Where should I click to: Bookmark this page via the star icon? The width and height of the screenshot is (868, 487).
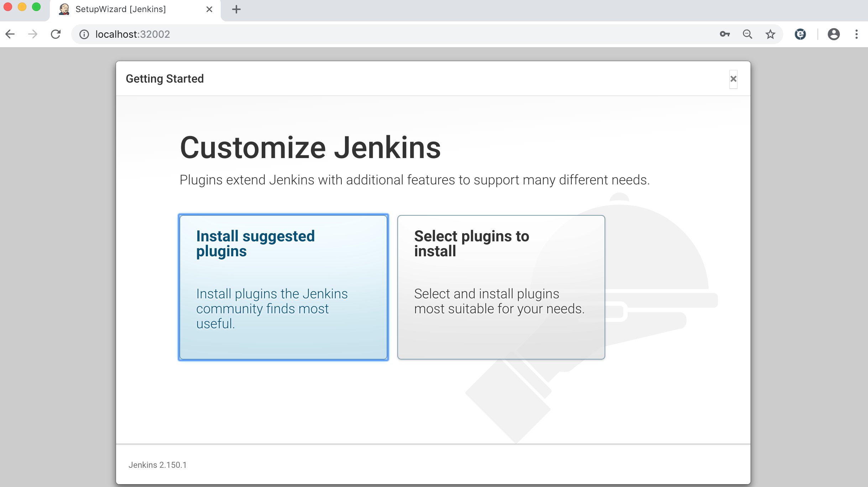(x=770, y=34)
